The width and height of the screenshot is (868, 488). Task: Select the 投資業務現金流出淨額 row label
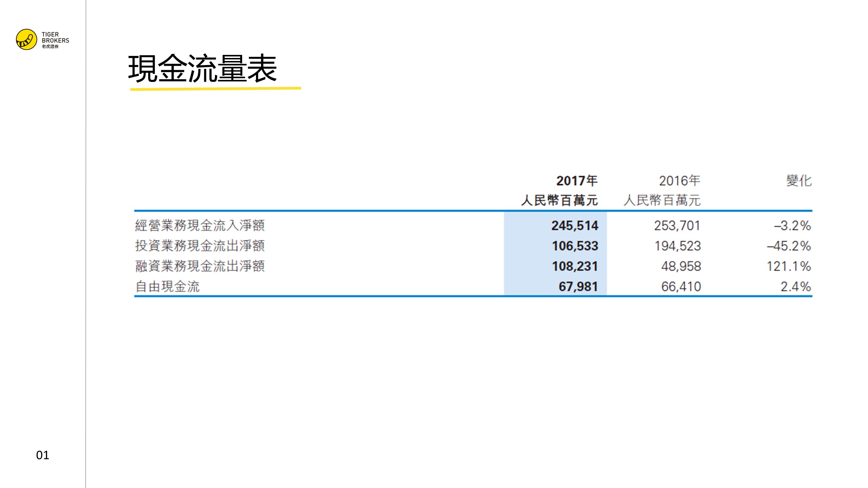click(x=200, y=246)
